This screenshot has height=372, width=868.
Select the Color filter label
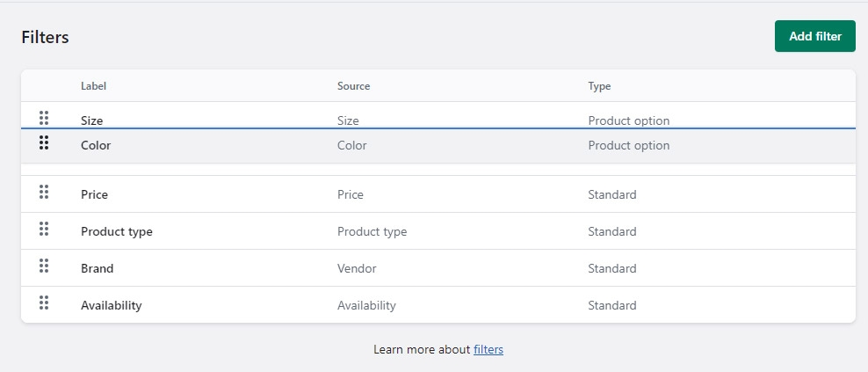point(96,145)
